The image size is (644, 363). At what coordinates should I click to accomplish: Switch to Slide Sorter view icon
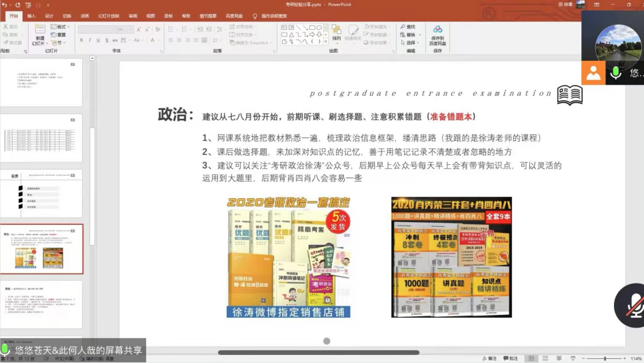pyautogui.click(x=545, y=358)
